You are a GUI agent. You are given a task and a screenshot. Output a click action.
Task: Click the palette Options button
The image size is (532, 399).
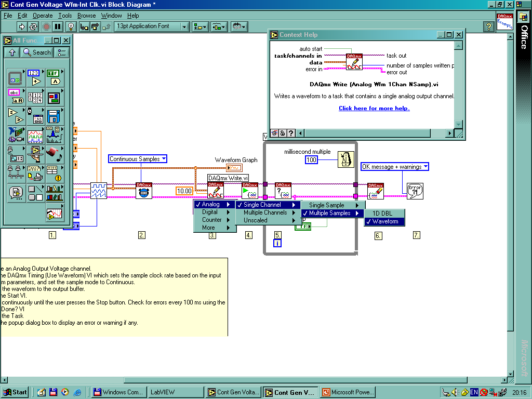pos(62,52)
